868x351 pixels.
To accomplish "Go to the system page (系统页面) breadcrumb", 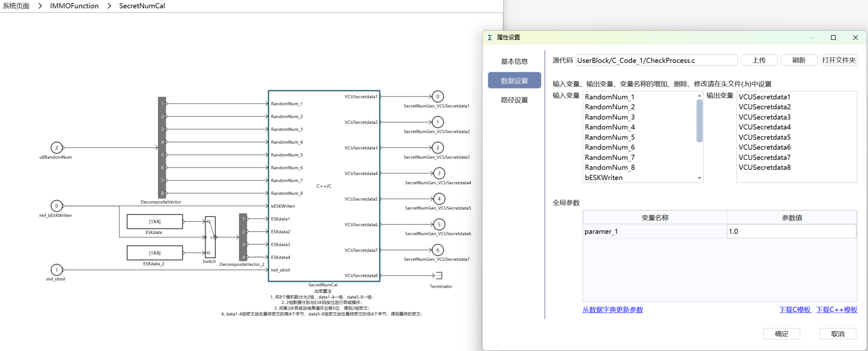I will [16, 6].
